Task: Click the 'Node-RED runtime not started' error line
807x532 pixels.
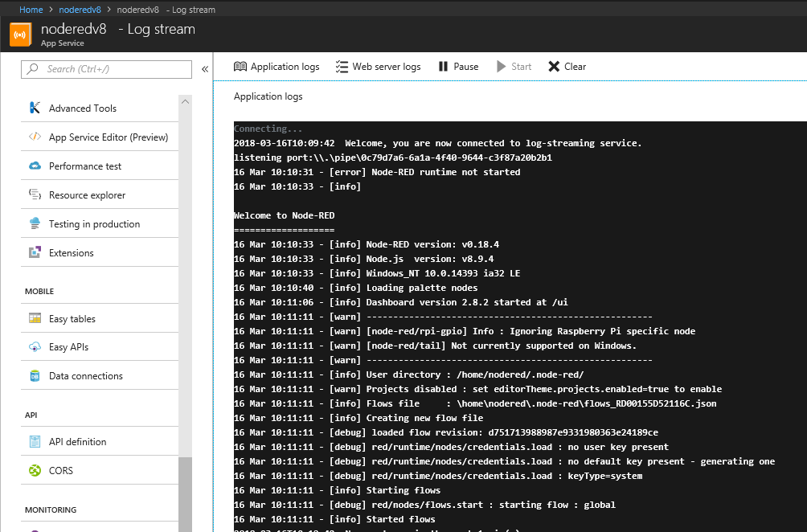Action: [x=377, y=172]
